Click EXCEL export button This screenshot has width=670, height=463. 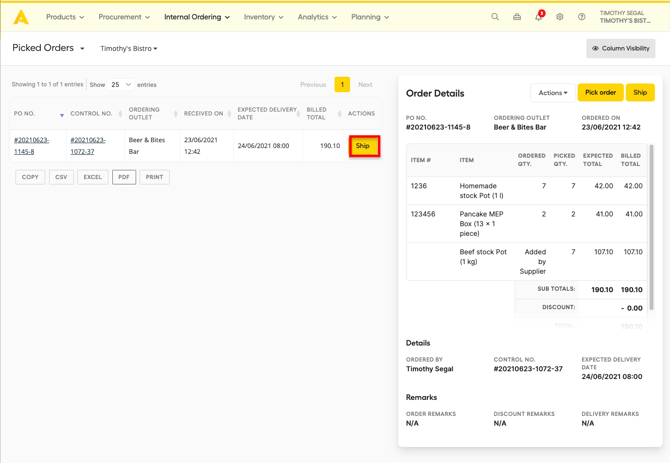click(x=93, y=177)
